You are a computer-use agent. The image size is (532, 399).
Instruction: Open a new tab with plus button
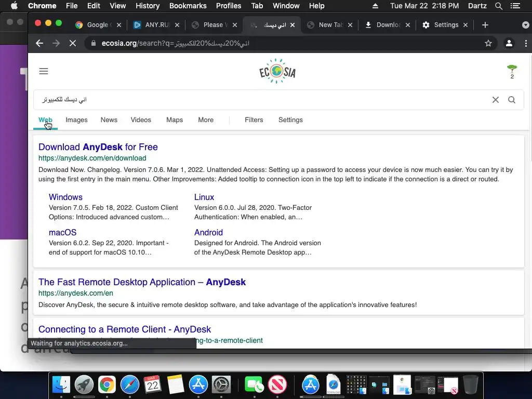(485, 25)
